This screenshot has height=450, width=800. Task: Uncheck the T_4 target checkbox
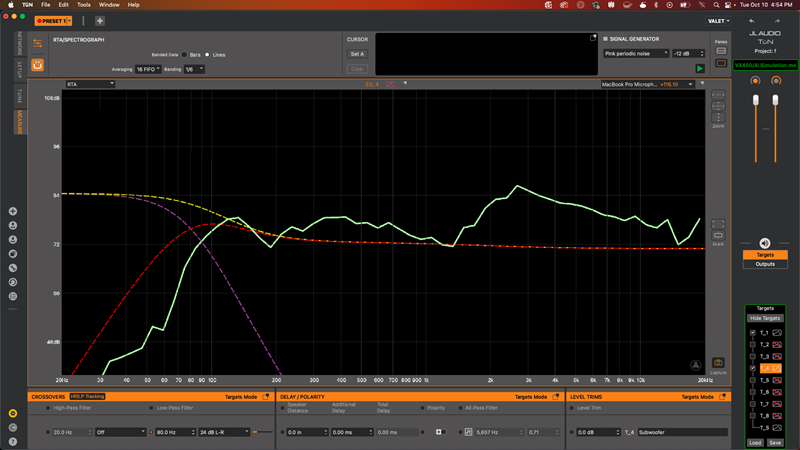pyautogui.click(x=753, y=368)
